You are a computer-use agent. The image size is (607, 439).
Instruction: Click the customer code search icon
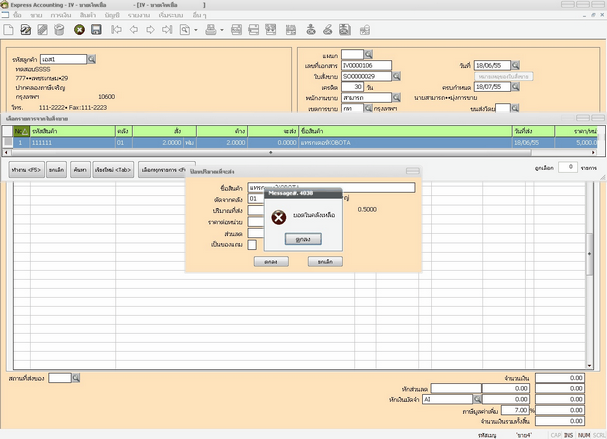tap(92, 60)
